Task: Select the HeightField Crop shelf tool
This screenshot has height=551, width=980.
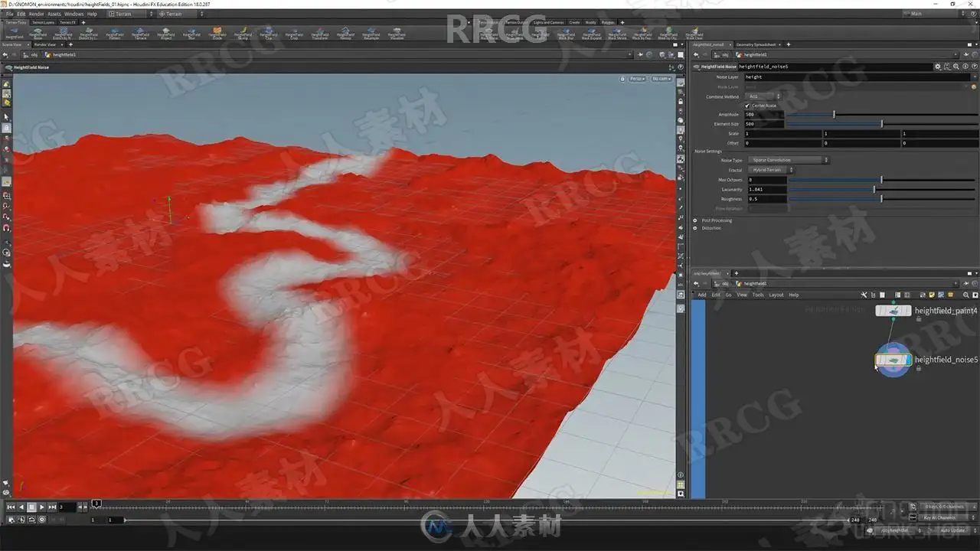Action: tap(294, 34)
